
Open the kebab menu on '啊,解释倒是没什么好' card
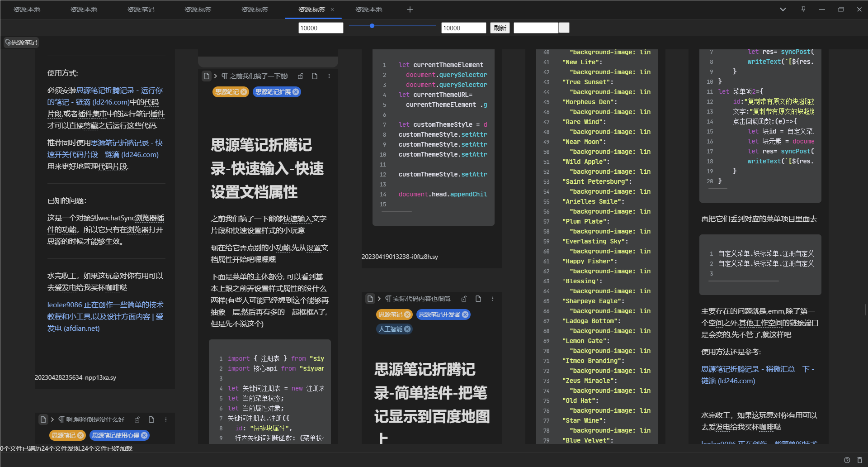pyautogui.click(x=166, y=419)
